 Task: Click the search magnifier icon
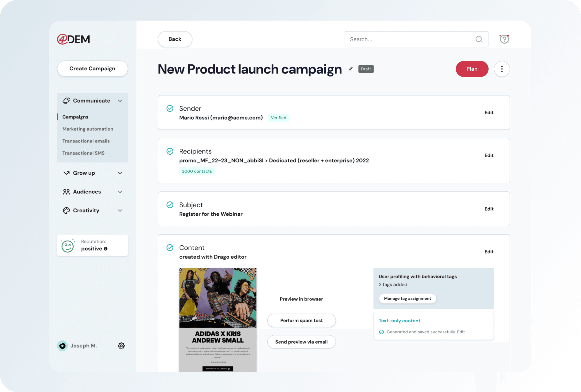[479, 39]
